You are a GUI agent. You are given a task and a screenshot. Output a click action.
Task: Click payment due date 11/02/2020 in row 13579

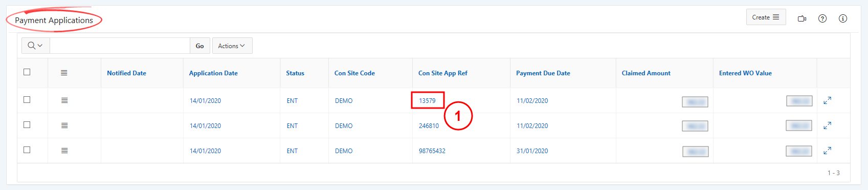(x=532, y=101)
